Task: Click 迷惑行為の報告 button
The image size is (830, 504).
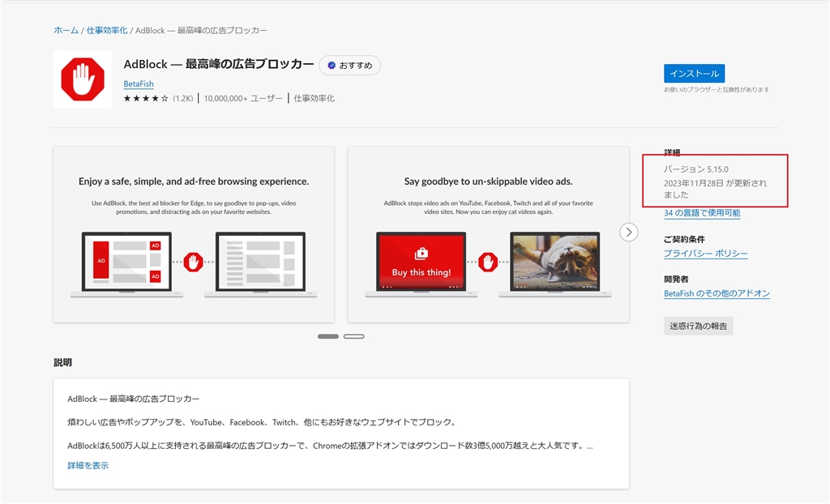Action: pos(698,326)
